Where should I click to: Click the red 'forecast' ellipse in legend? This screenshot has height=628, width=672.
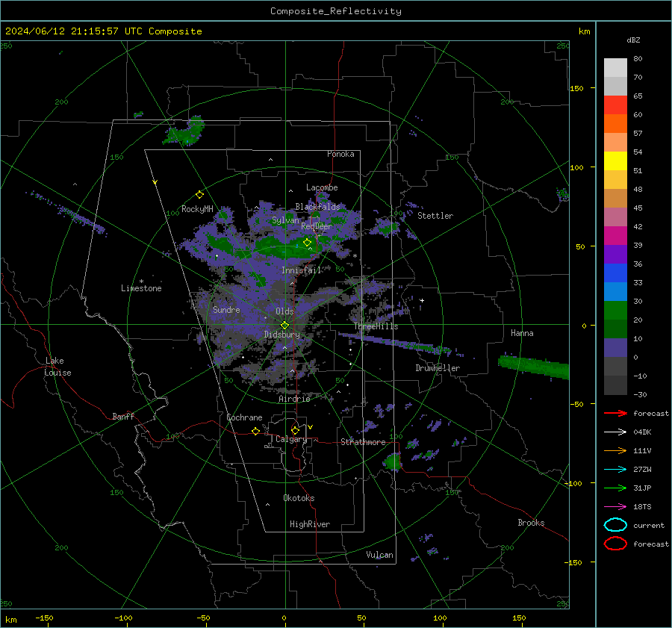pos(615,544)
